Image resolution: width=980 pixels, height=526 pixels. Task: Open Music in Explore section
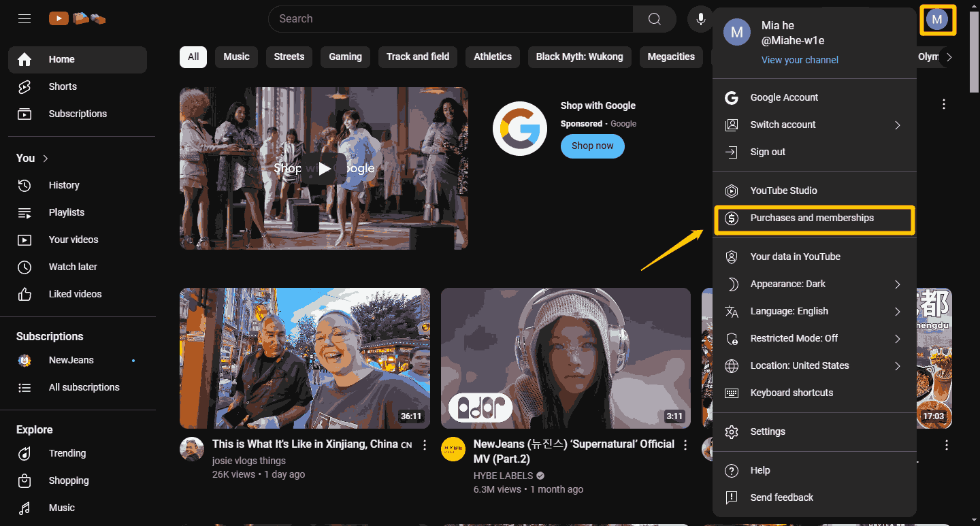pos(78,508)
